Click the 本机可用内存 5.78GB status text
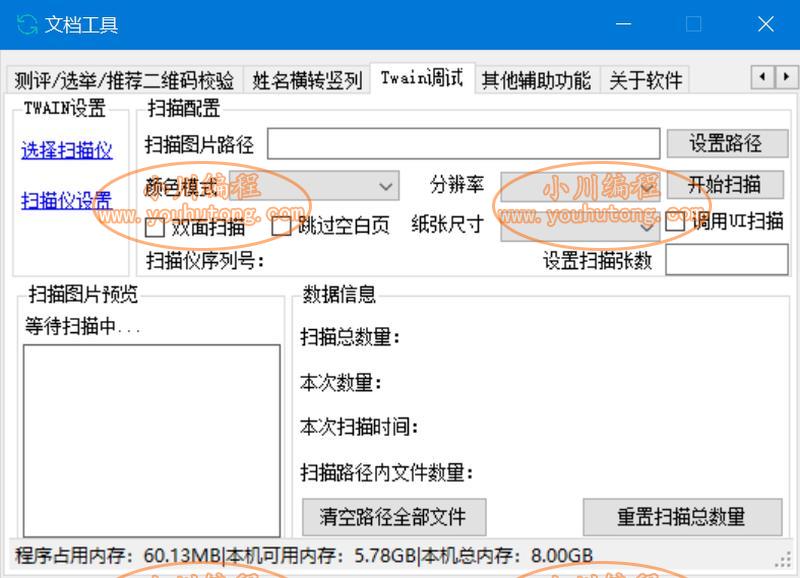Screen dimensions: 800x578 pos(321,556)
